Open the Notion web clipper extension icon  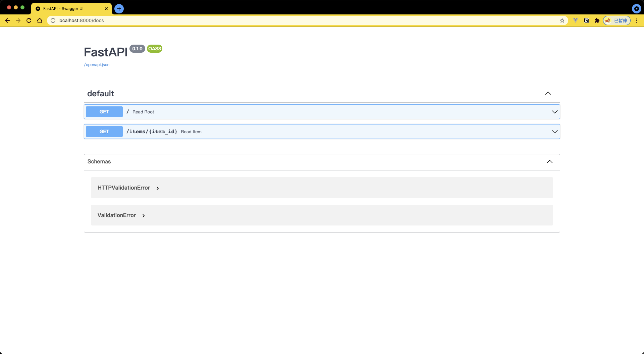tap(586, 20)
